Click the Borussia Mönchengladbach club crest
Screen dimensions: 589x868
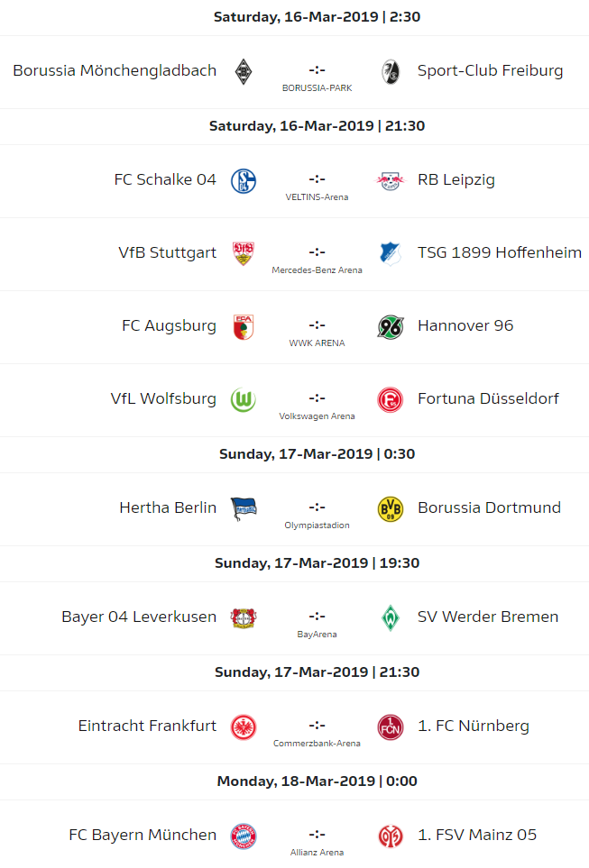coord(244,71)
